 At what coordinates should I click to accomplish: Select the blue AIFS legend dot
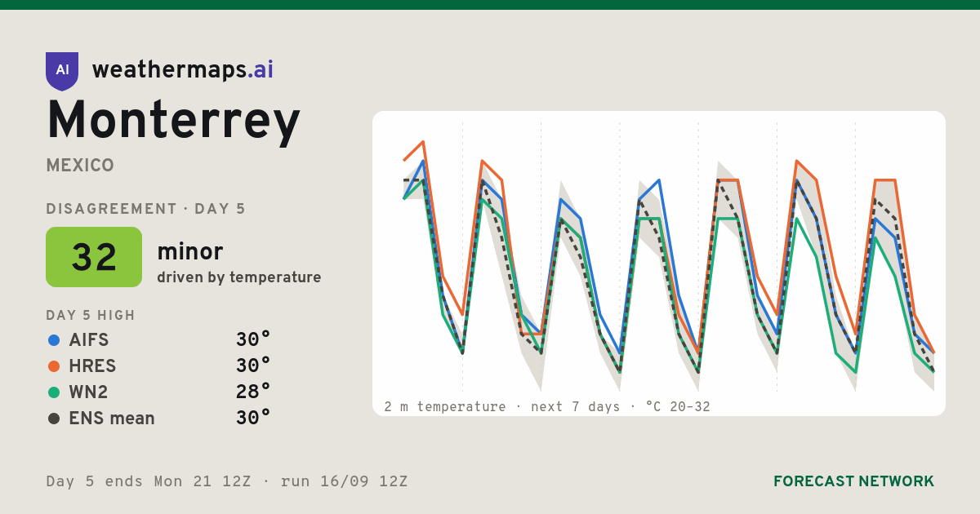tap(54, 339)
